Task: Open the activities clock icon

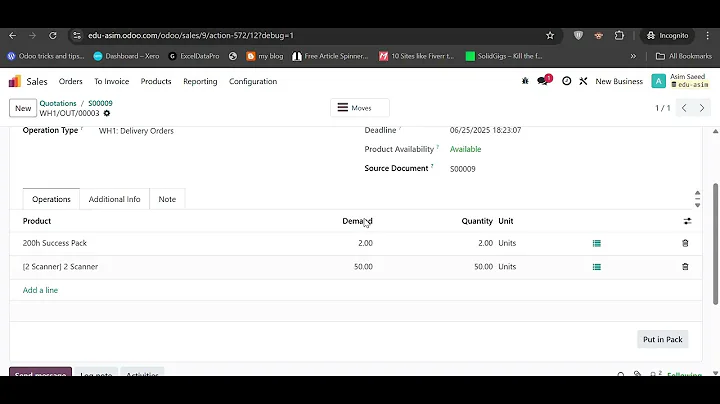Action: (567, 81)
